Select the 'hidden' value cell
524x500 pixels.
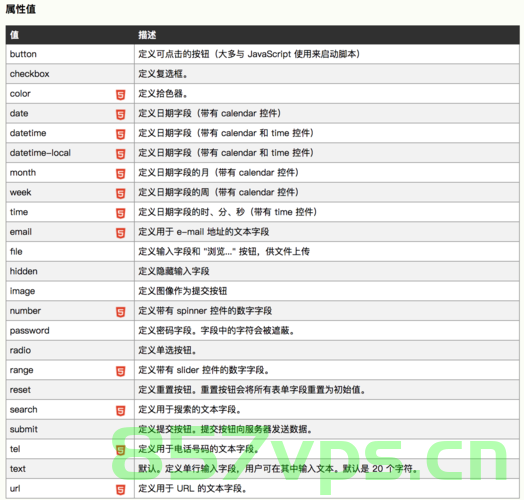point(70,271)
